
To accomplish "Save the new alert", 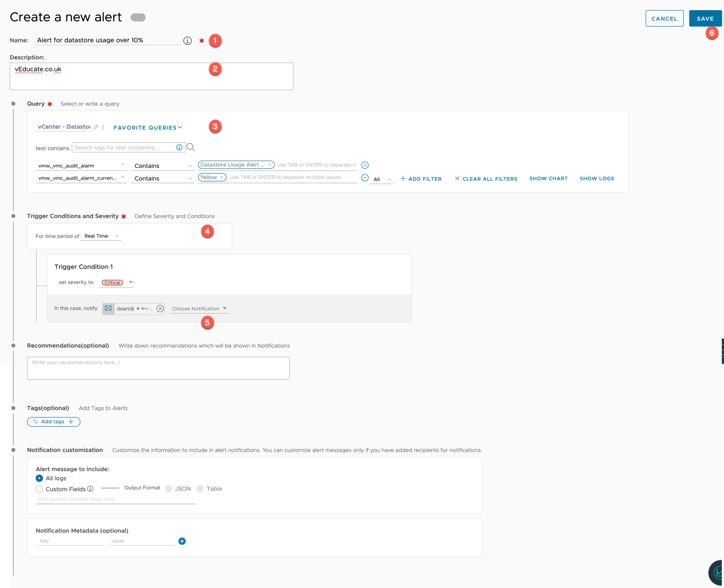I will (x=705, y=19).
